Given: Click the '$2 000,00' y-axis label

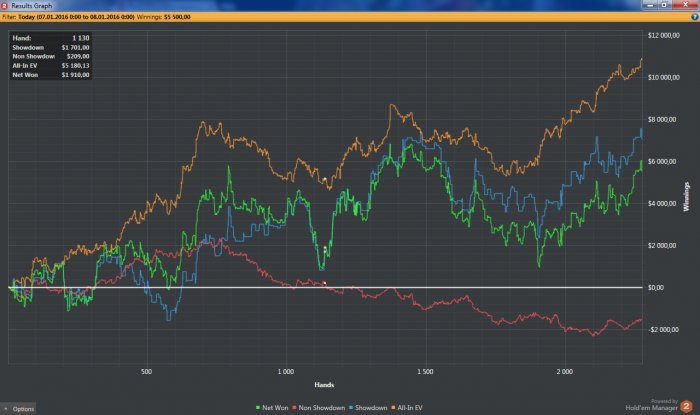Looking at the screenshot, I should click(x=662, y=245).
